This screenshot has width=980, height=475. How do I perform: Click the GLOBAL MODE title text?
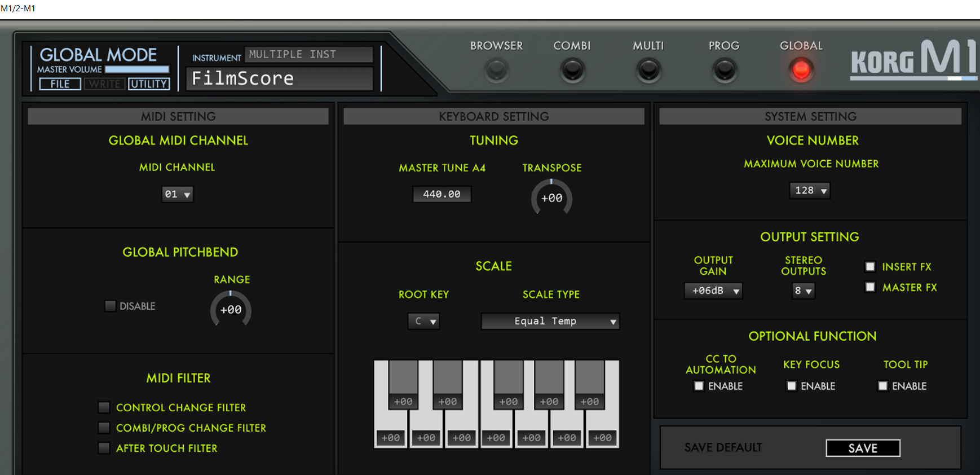[x=98, y=55]
